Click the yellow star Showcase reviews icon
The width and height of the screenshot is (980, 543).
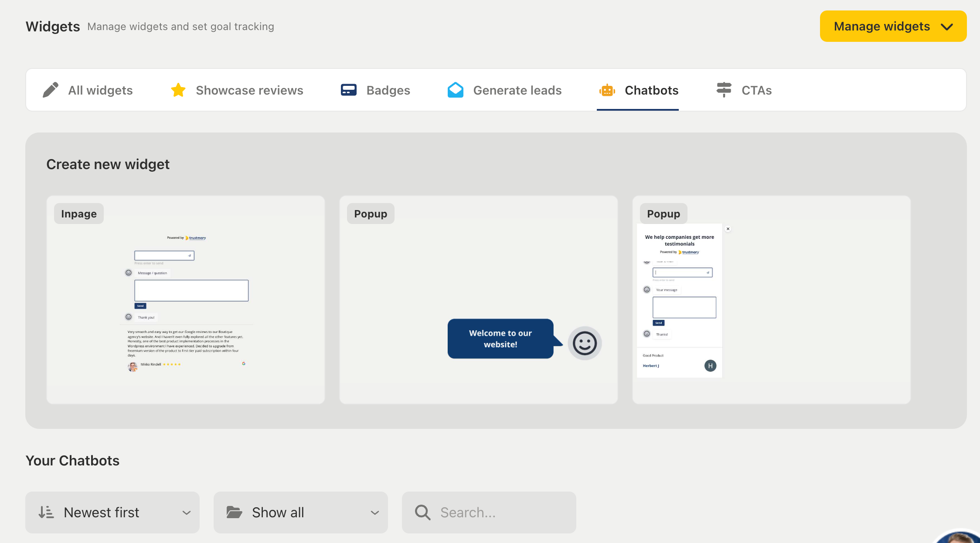point(178,90)
